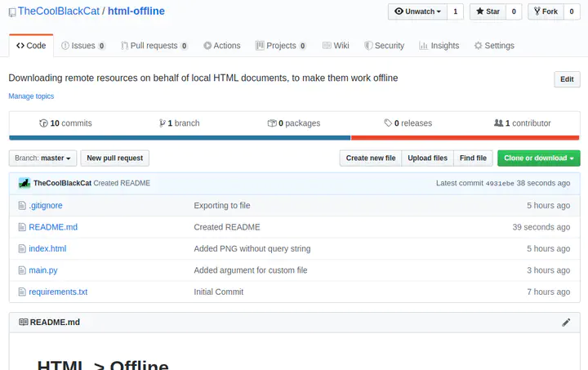Screen dimensions: 588x370
Task: Open the requirements.txt file
Action: (x=58, y=292)
